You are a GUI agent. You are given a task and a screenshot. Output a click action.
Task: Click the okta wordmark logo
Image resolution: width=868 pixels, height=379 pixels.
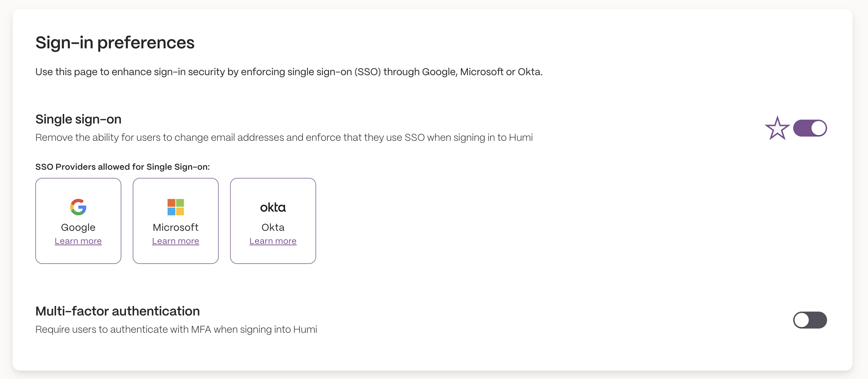[273, 207]
